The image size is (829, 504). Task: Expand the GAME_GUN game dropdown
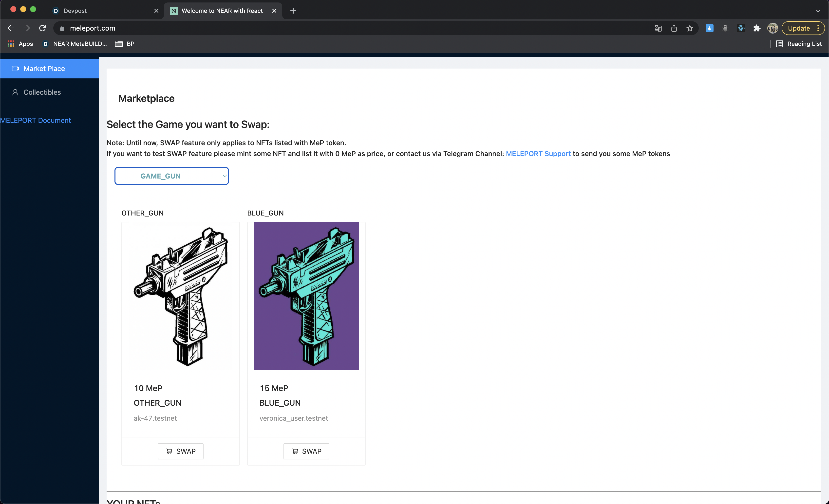pyautogui.click(x=171, y=176)
